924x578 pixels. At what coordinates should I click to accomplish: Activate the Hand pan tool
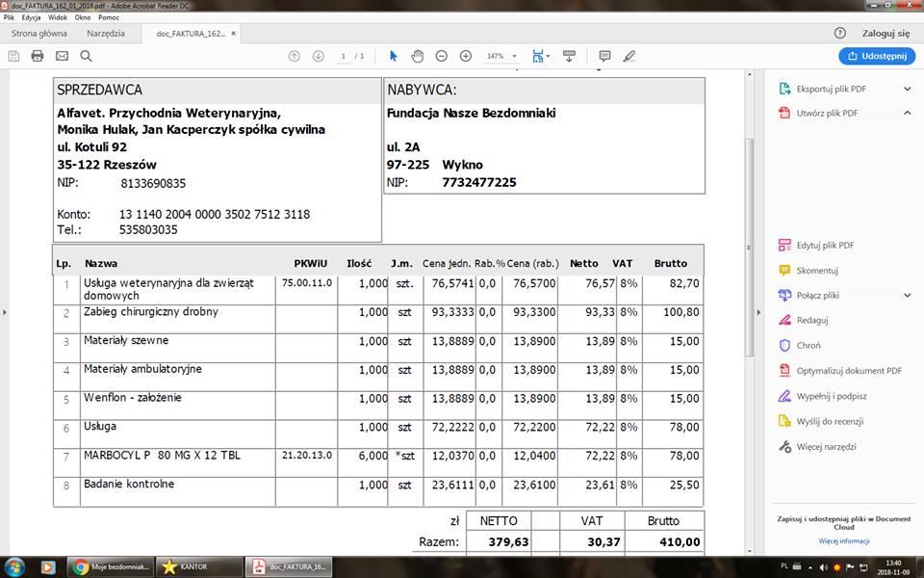pos(417,56)
